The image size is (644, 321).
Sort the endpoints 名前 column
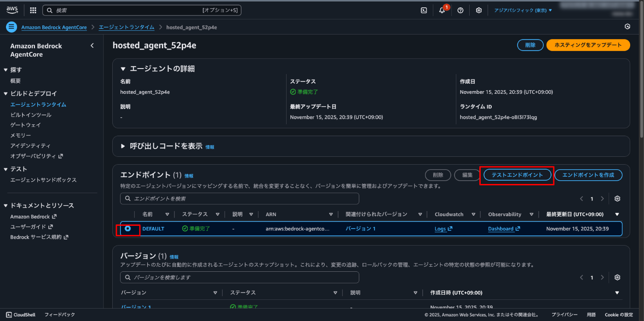pos(167,214)
